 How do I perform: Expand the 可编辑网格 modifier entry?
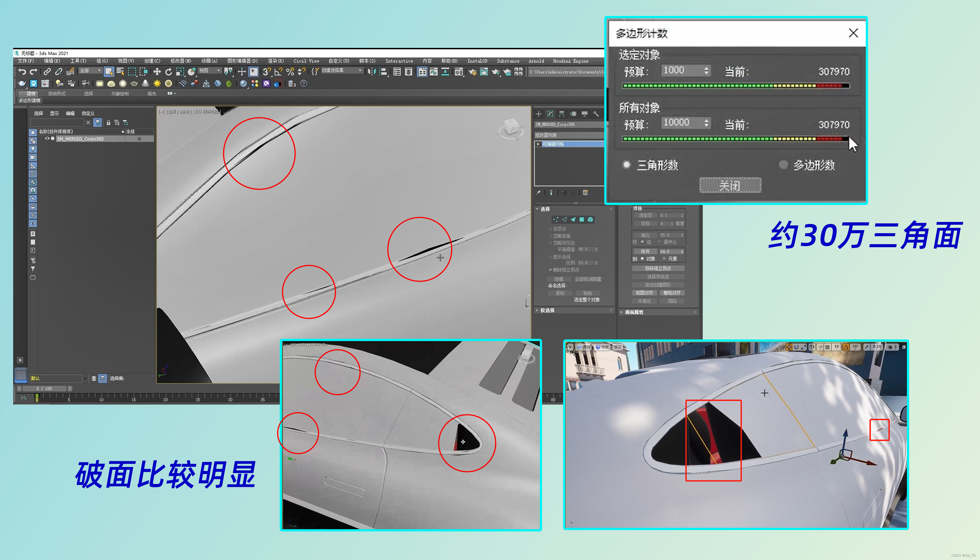[x=538, y=144]
